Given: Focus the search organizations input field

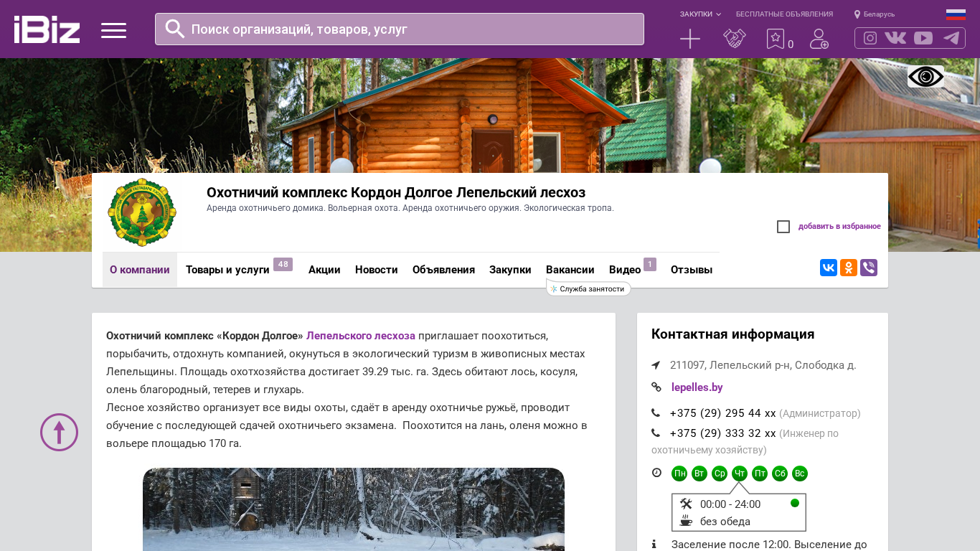Looking at the screenshot, I should point(400,29).
